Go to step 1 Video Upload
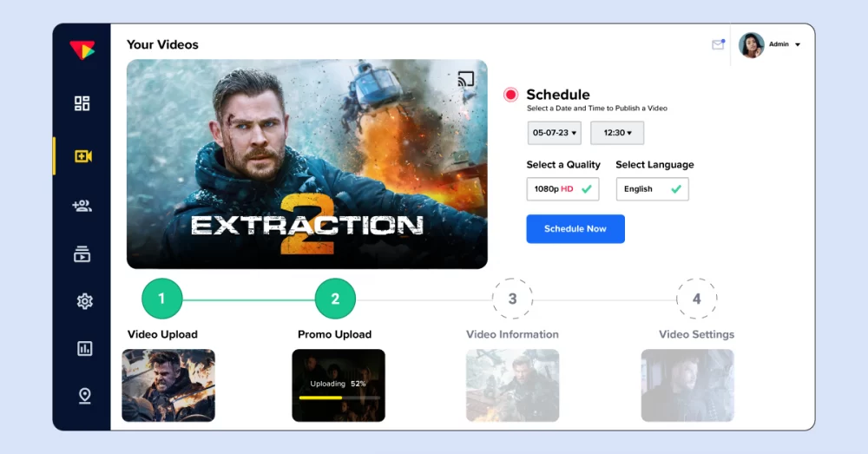868x454 pixels. click(161, 299)
